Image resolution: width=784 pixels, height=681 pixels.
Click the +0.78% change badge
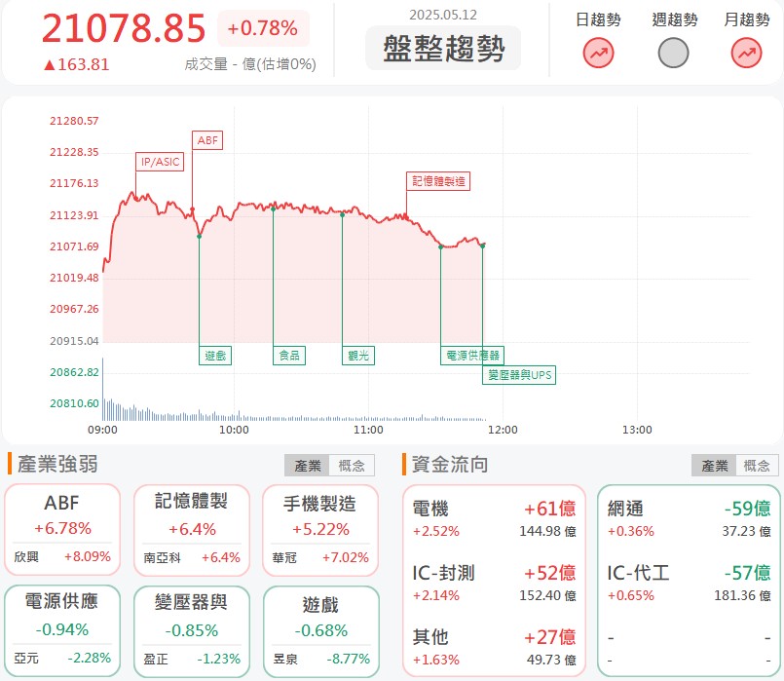pyautogui.click(x=263, y=28)
